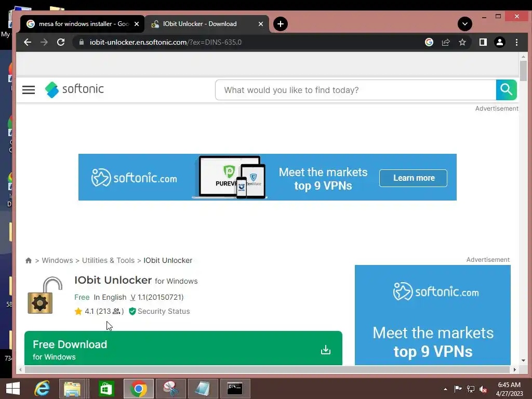Click the PureVPN devices banner image

229,177
